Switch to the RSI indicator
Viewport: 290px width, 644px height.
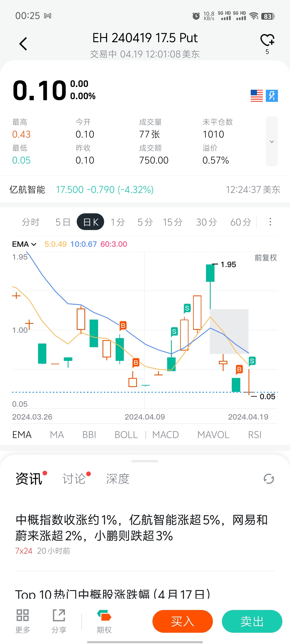[255, 435]
